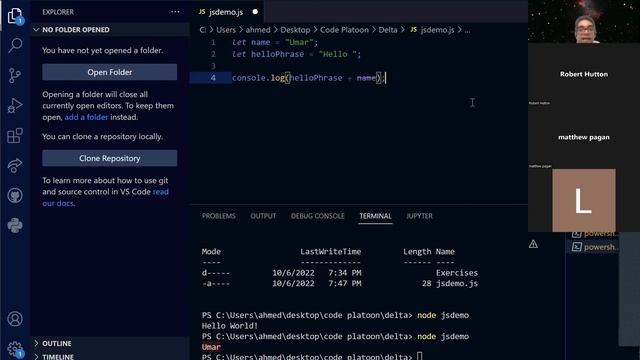The width and height of the screenshot is (640, 360).
Task: Click 'Hello World!' terminal output line
Action: (230, 326)
